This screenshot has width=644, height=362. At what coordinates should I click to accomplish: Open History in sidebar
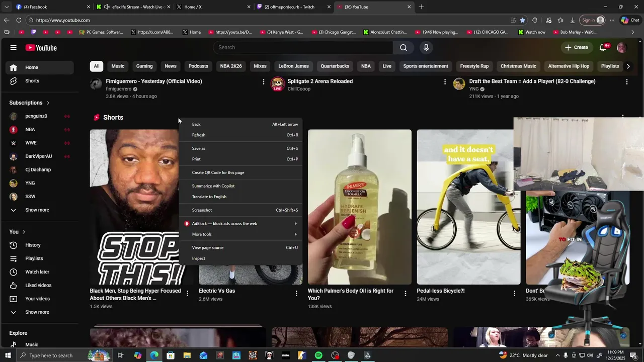click(39, 245)
